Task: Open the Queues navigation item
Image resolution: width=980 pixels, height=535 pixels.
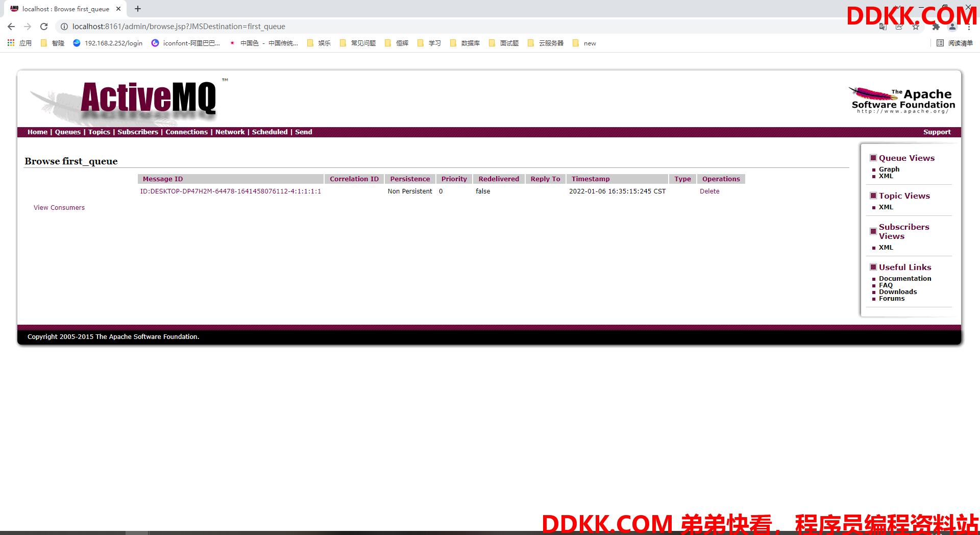Action: tap(68, 132)
